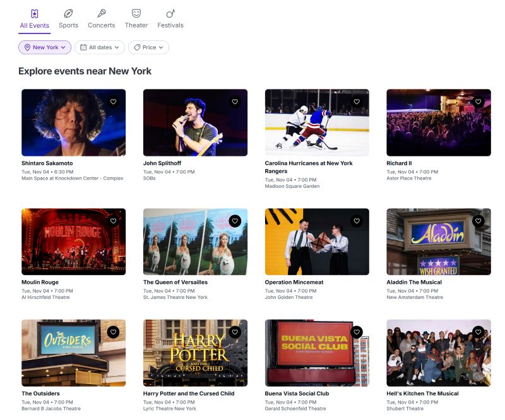Open the All dates dropdown arrow

[117, 47]
